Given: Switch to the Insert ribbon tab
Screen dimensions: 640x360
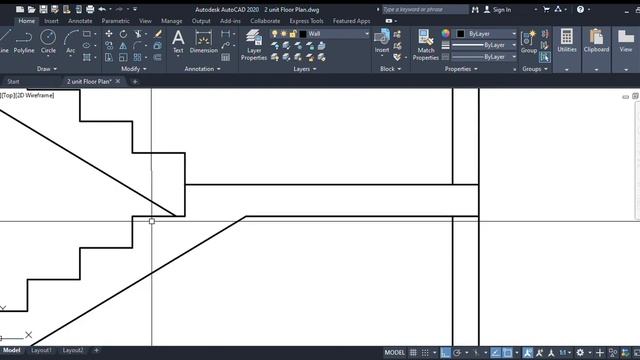Looking at the screenshot, I should (51, 21).
